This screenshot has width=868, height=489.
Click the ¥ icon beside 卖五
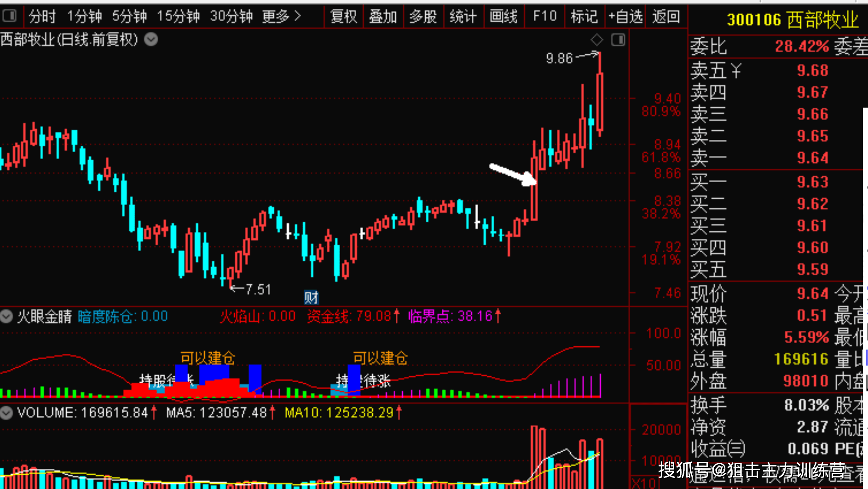click(x=735, y=71)
